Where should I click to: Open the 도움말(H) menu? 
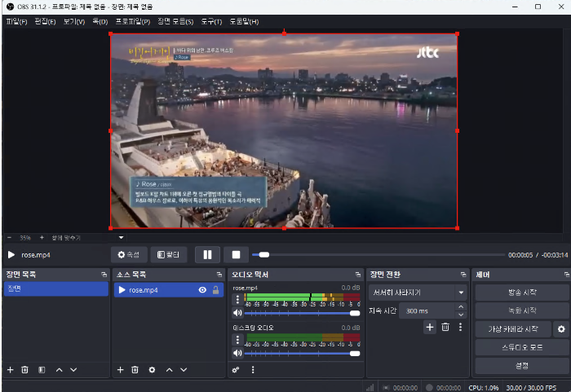(244, 21)
